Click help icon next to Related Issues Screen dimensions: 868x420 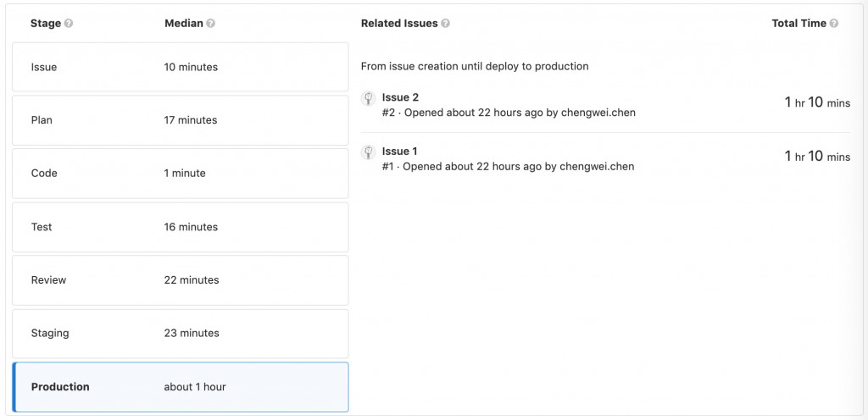pos(445,24)
